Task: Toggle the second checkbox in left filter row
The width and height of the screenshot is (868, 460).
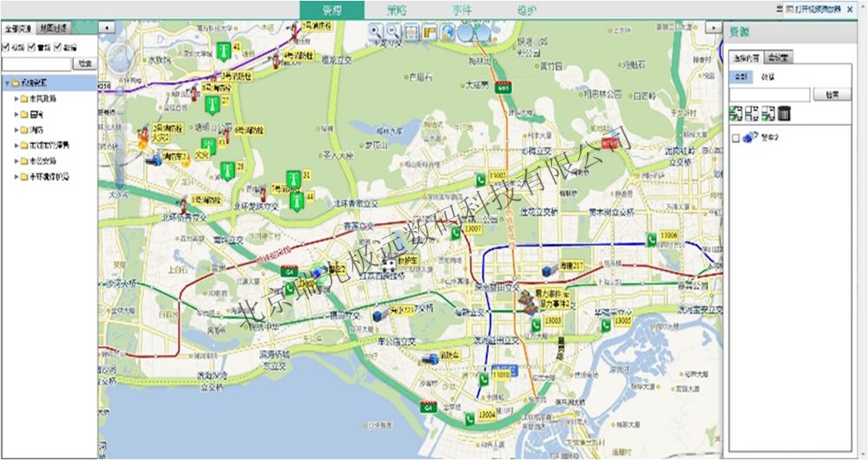Action: [x=32, y=47]
